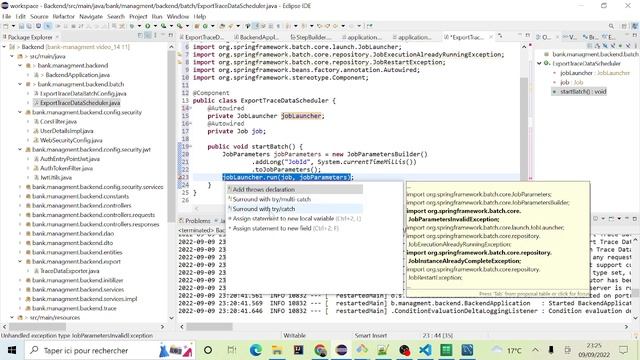Image resolution: width=640 pixels, height=360 pixels.
Task: Maximize the Package Explorer view
Action: [172, 36]
